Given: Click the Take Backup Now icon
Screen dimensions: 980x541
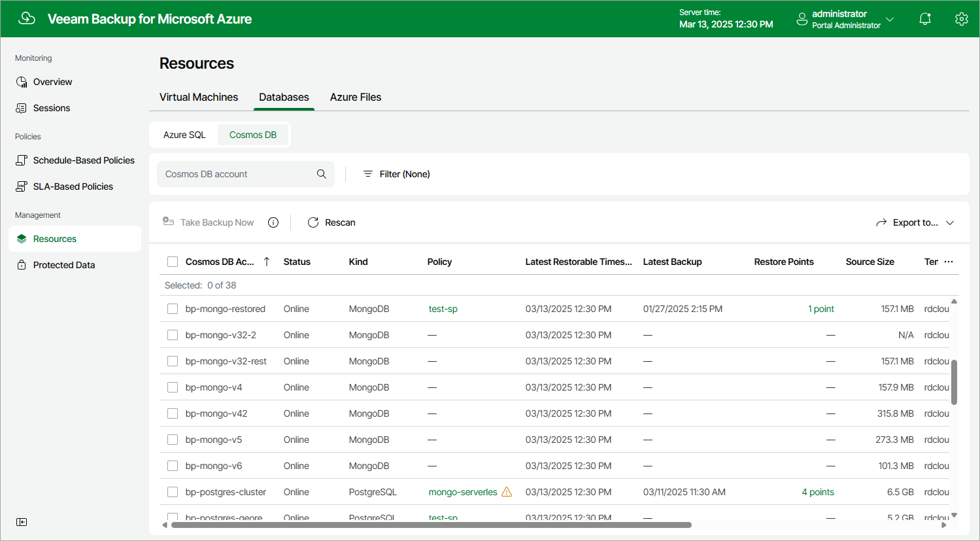Looking at the screenshot, I should tap(168, 222).
